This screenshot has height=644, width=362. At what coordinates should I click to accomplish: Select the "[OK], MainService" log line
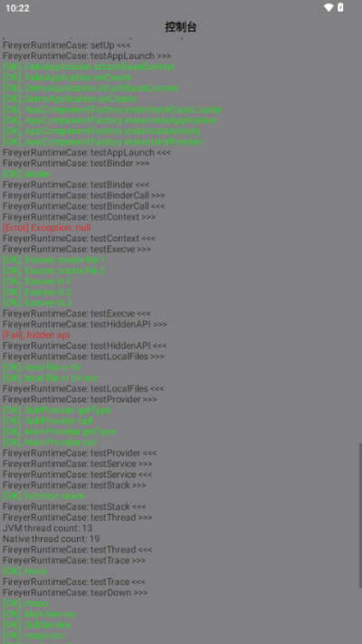(x=39, y=613)
